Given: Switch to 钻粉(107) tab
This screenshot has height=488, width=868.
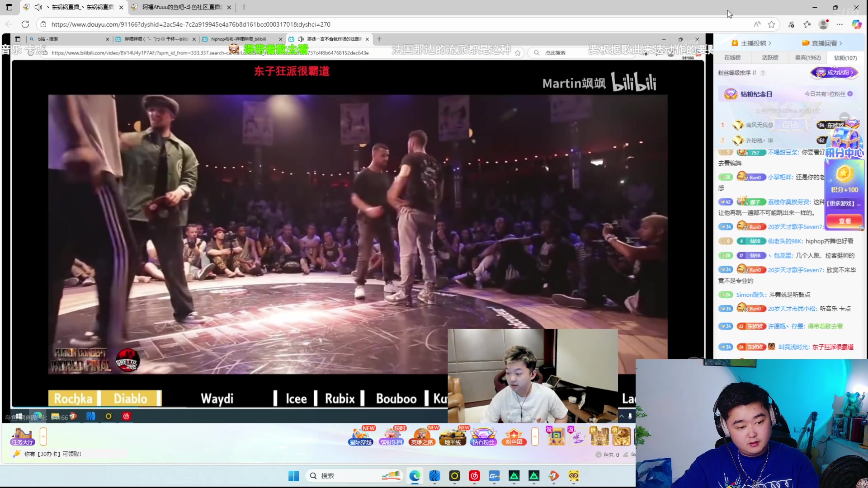Looking at the screenshot, I should tap(845, 58).
